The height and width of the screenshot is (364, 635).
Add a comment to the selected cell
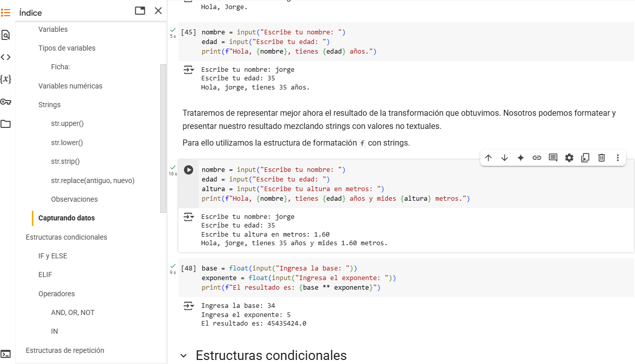553,158
